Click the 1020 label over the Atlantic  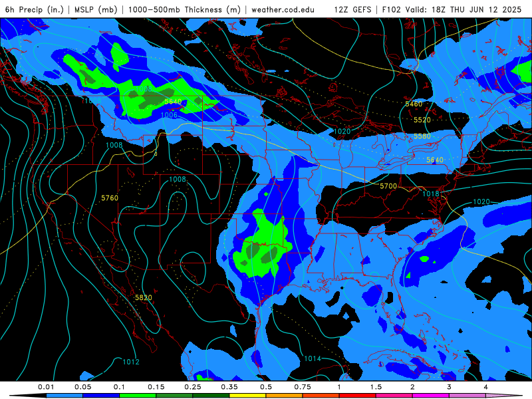[x=481, y=202]
